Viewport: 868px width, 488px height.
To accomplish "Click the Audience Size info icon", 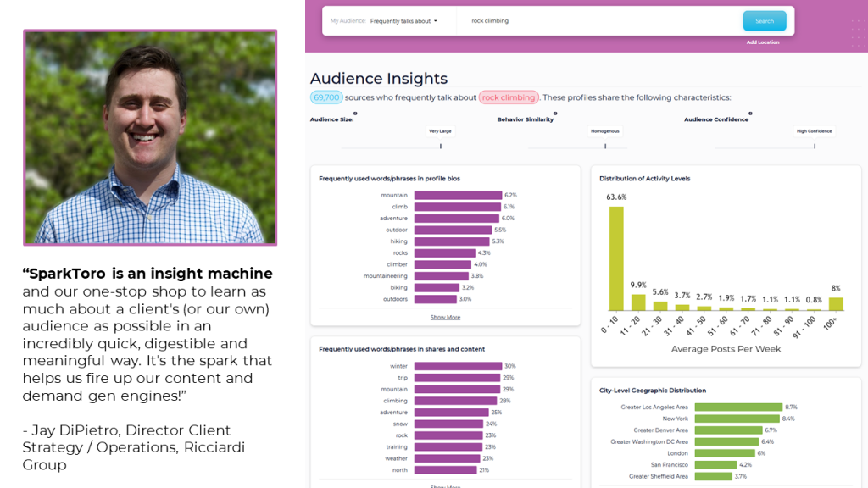I will point(355,114).
